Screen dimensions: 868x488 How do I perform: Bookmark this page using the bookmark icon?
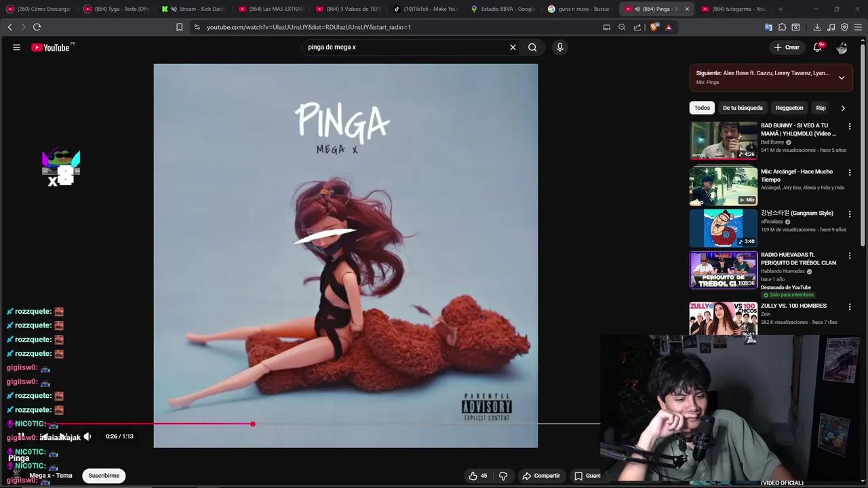[x=179, y=27]
